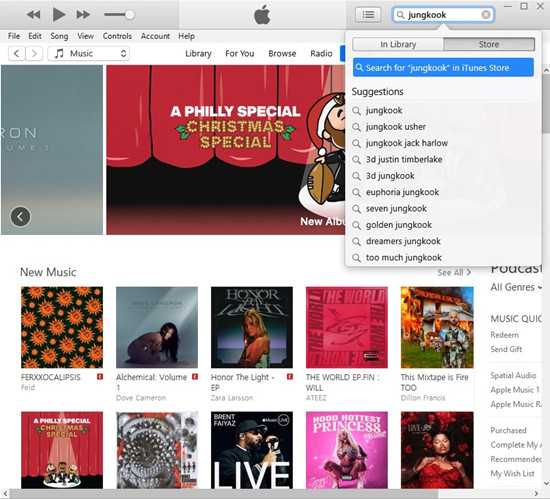Switch to the Radio tab

point(321,54)
